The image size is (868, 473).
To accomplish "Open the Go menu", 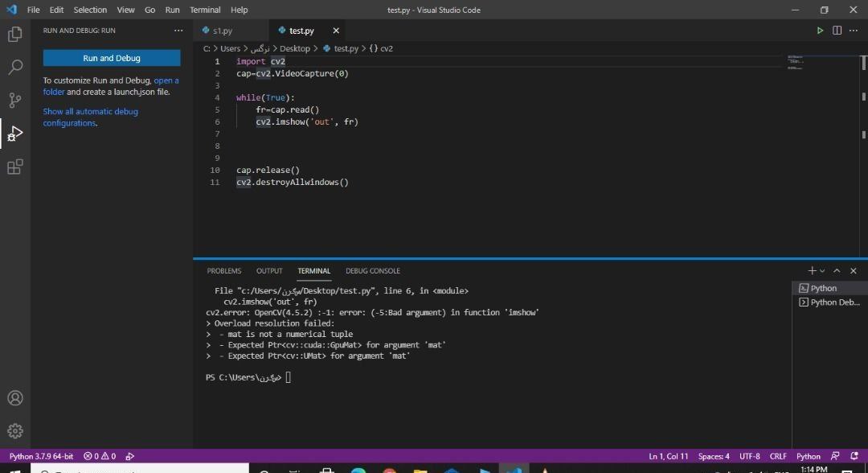I will pyautogui.click(x=150, y=10).
